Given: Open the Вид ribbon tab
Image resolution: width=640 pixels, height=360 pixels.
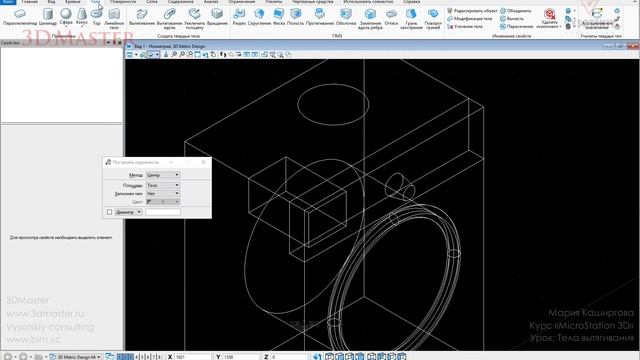Looking at the screenshot, I should [51, 2].
